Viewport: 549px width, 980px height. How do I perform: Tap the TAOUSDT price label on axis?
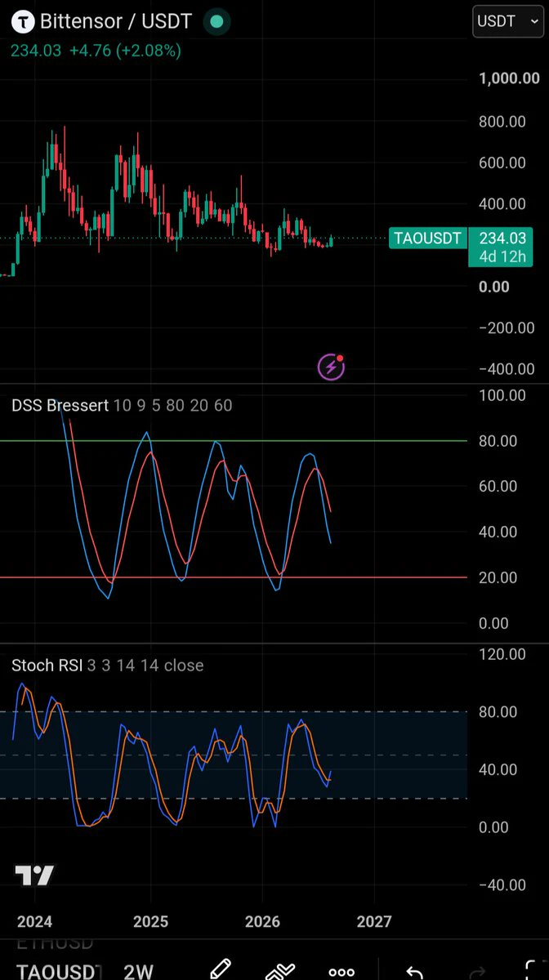[427, 238]
